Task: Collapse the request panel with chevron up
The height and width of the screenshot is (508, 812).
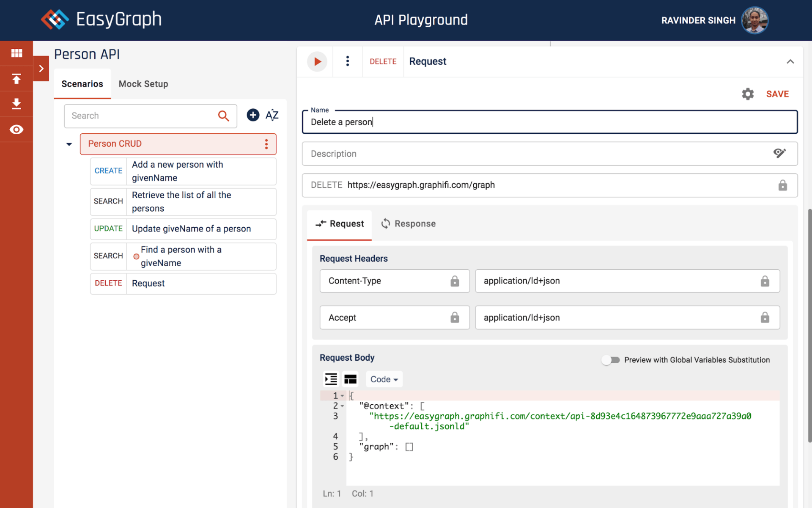Action: (790, 62)
